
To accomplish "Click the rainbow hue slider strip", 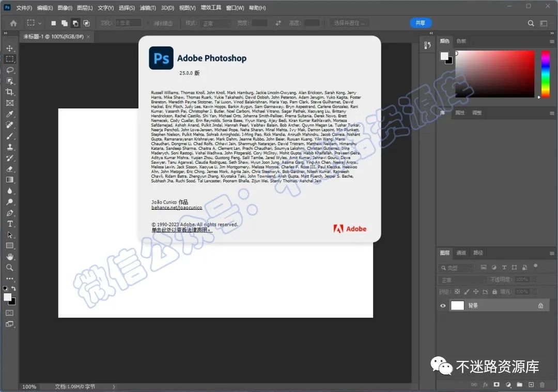I will [x=546, y=74].
